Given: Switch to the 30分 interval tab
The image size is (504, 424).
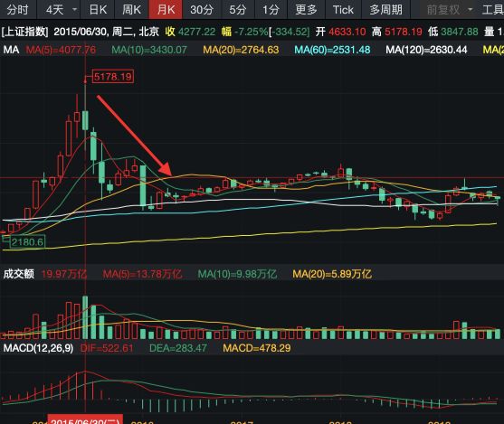Looking at the screenshot, I should point(202,10).
